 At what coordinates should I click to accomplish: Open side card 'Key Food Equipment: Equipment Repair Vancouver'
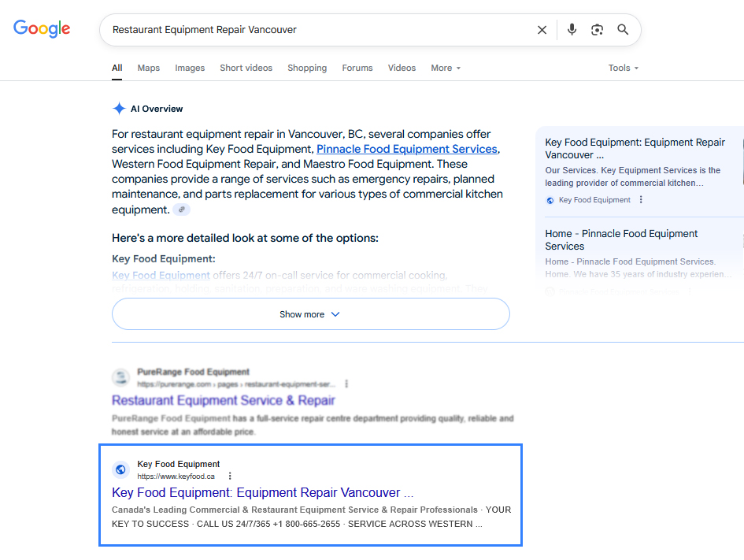(x=635, y=149)
